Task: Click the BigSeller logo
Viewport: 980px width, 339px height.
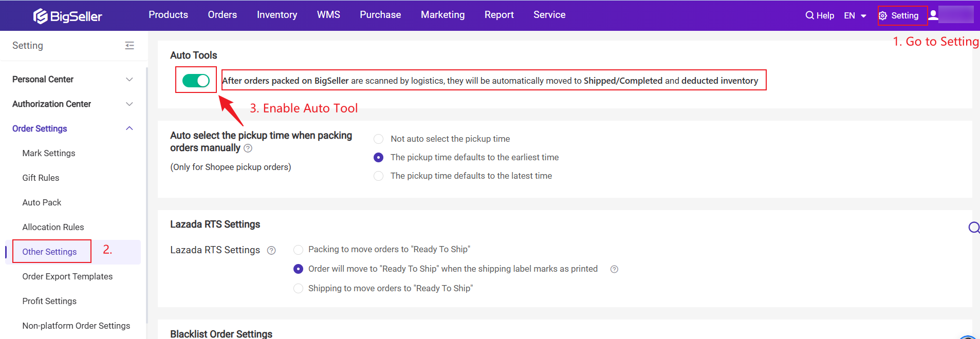Action: point(67,16)
